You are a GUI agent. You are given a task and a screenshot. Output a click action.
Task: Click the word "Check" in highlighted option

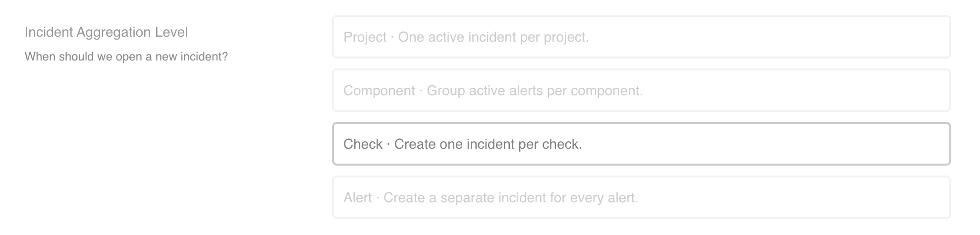point(363,145)
